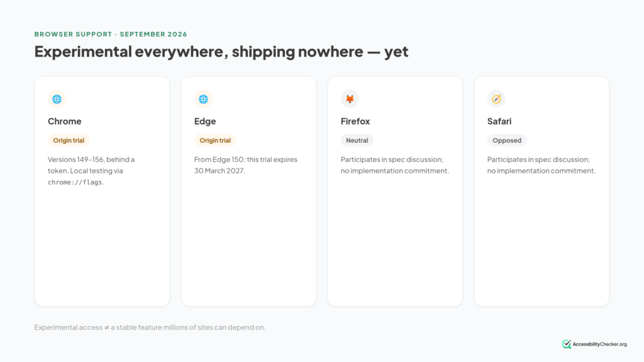Click the 'Experimental access ≠ a stable feature' footnote
The height and width of the screenshot is (362, 644).
click(150, 327)
